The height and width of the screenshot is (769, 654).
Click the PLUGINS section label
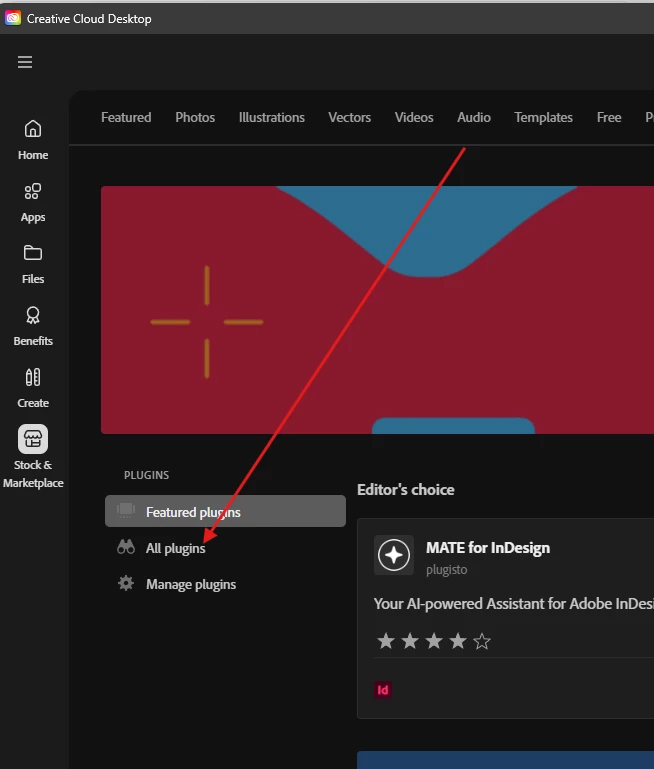[x=147, y=475]
